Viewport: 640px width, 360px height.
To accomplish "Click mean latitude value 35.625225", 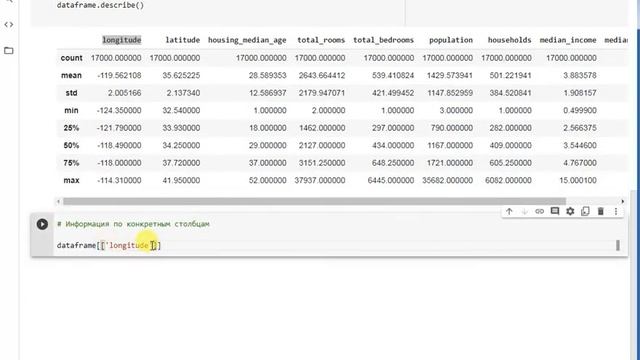I will [x=181, y=76].
